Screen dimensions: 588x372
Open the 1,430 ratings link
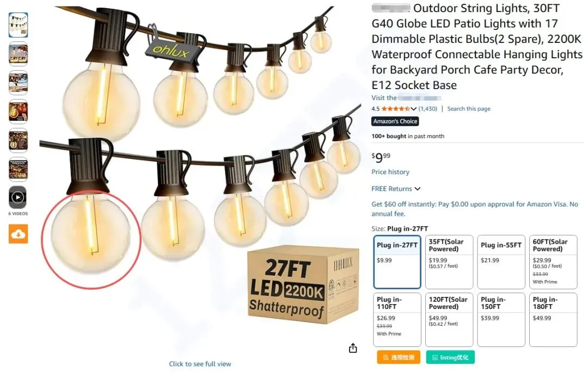[x=428, y=109]
